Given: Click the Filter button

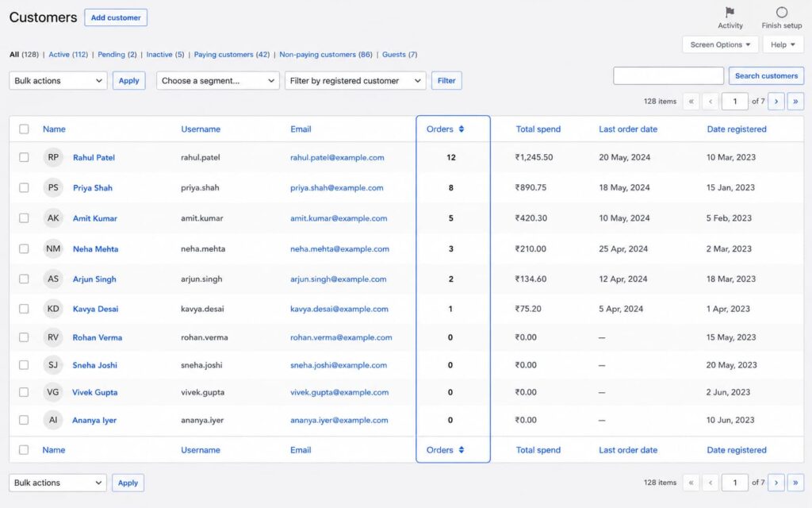Looking at the screenshot, I should [x=446, y=80].
